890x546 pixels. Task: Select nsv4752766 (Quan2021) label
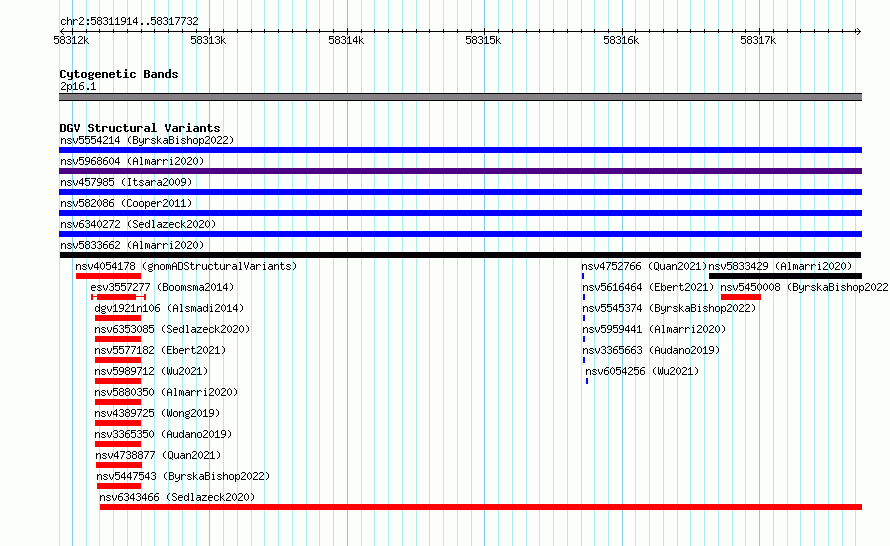(x=644, y=266)
